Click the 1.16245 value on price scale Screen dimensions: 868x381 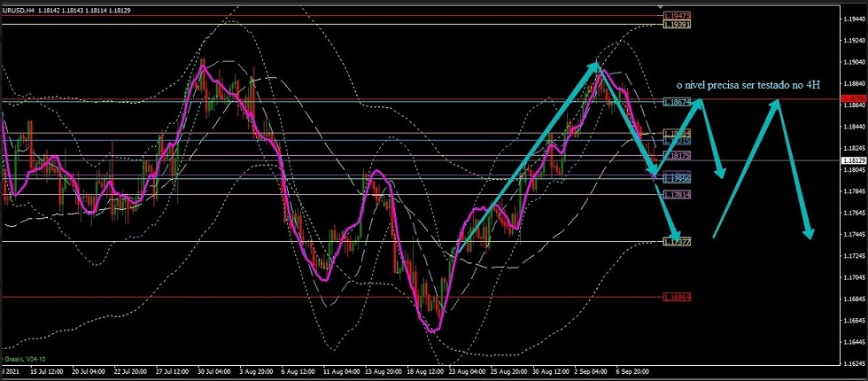(x=854, y=362)
